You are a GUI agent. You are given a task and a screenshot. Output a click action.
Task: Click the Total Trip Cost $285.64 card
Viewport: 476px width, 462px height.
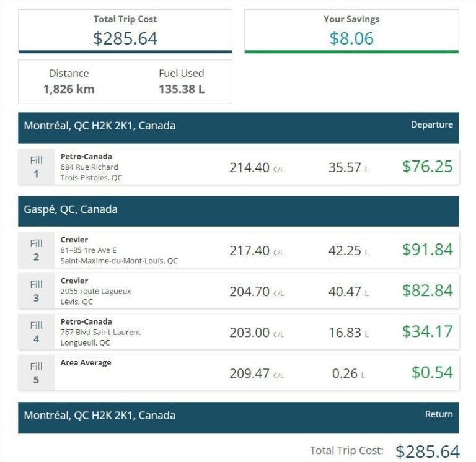[x=125, y=31]
